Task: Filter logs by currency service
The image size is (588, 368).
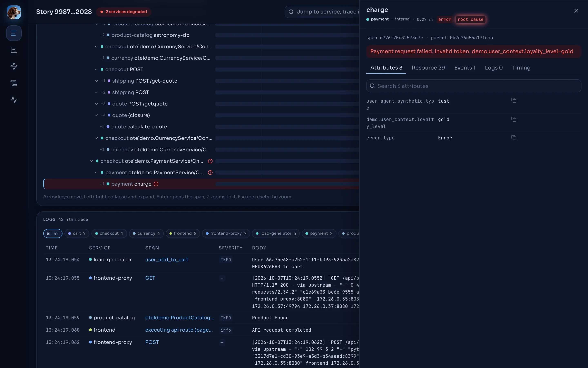Action: (146, 233)
